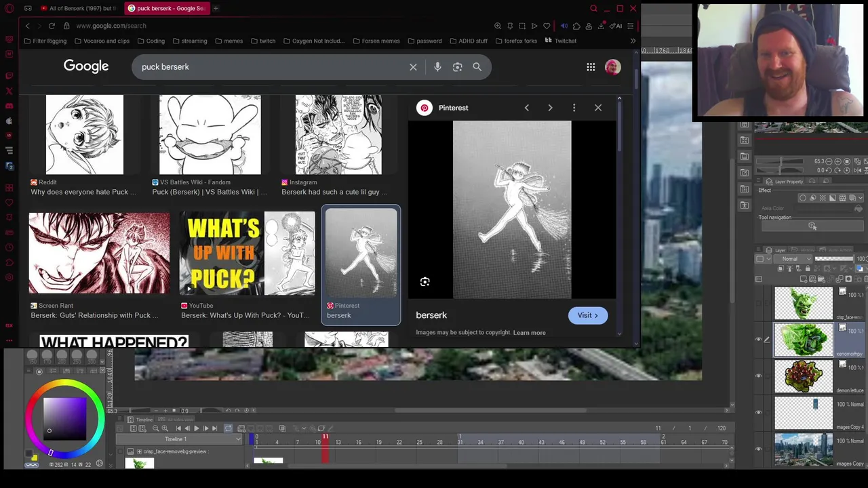Open Google Lens image search
868x488 pixels.
click(458, 67)
